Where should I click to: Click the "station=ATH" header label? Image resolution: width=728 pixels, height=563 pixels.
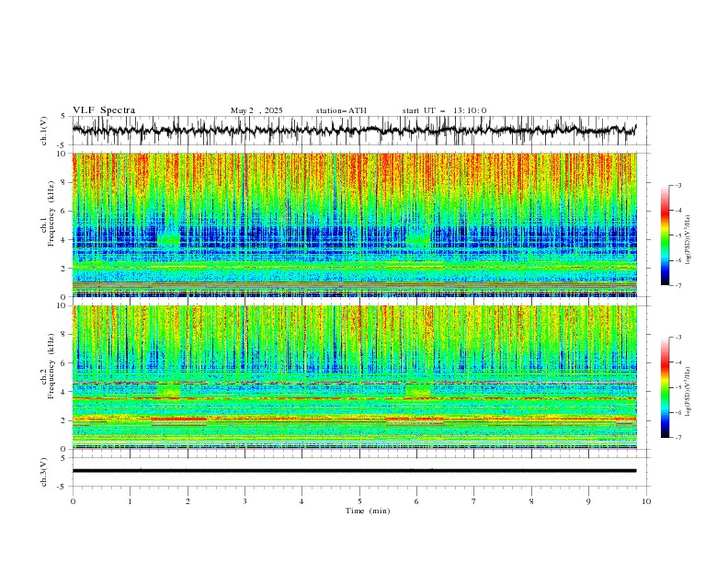pyautogui.click(x=341, y=110)
